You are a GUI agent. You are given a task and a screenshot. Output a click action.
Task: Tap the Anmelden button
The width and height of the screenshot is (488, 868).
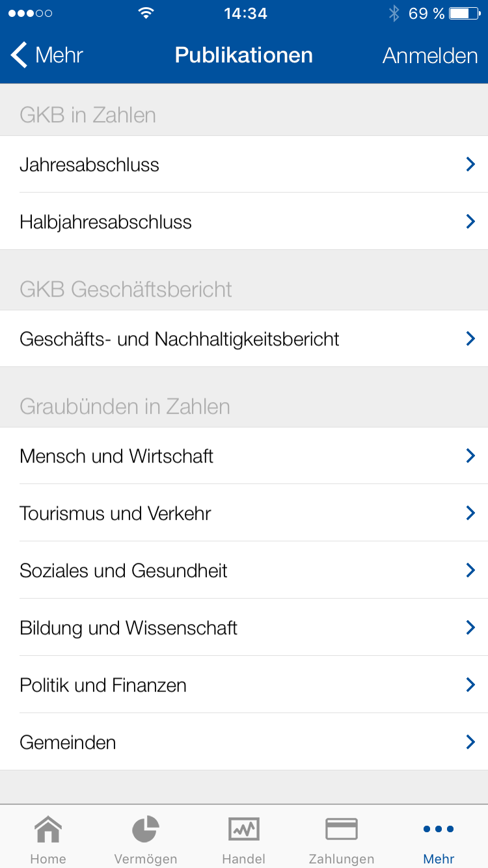[x=430, y=56]
